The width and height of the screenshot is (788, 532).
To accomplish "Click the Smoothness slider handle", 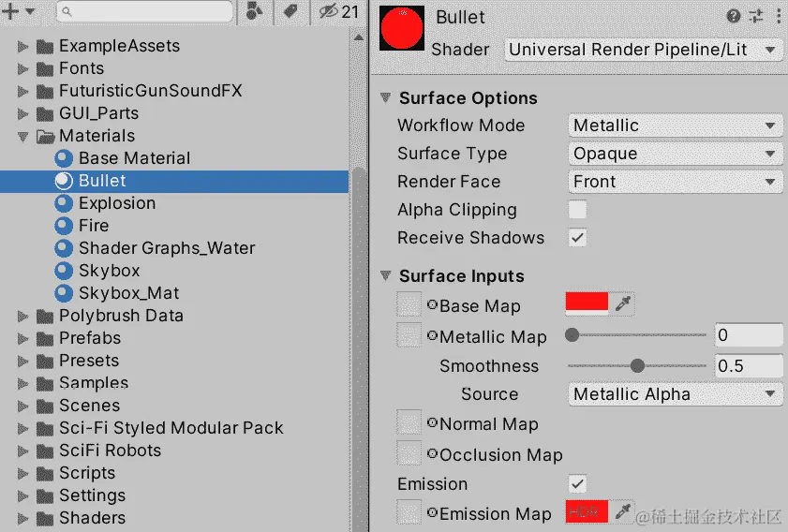I will (637, 365).
